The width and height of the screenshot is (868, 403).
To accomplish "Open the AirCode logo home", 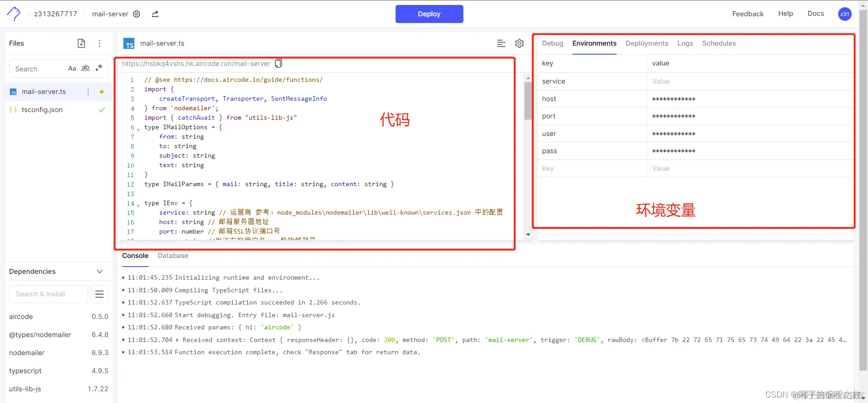I will (14, 14).
